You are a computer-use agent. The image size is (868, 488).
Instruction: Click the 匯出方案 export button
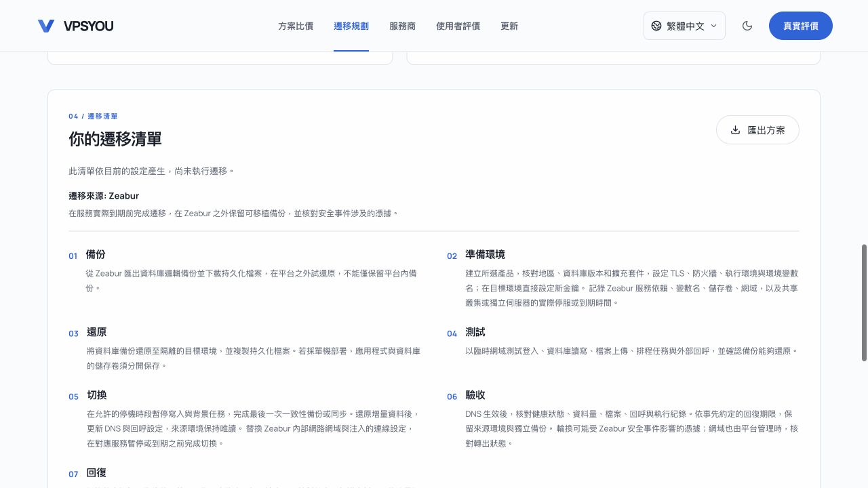[x=757, y=130]
